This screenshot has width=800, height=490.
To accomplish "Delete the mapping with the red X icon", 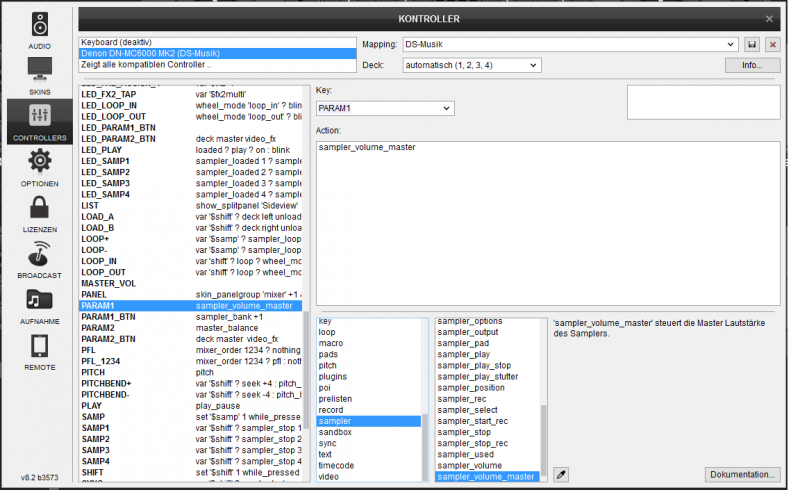I will coord(772,45).
